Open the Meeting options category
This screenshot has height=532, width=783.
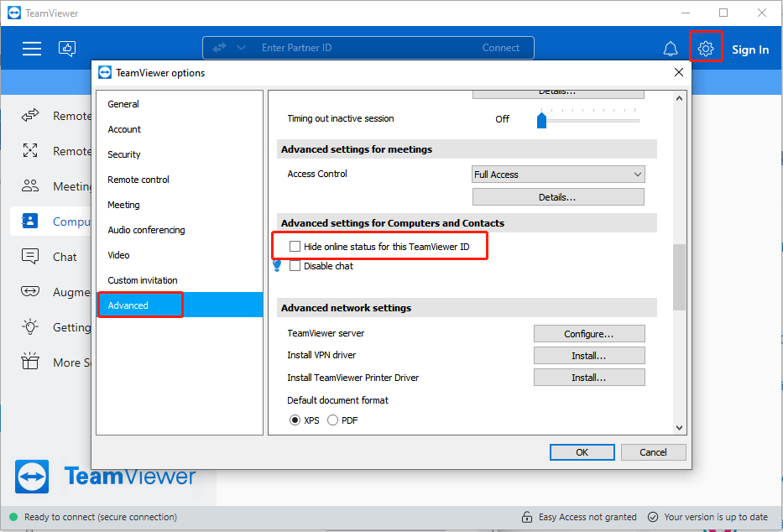180,205
